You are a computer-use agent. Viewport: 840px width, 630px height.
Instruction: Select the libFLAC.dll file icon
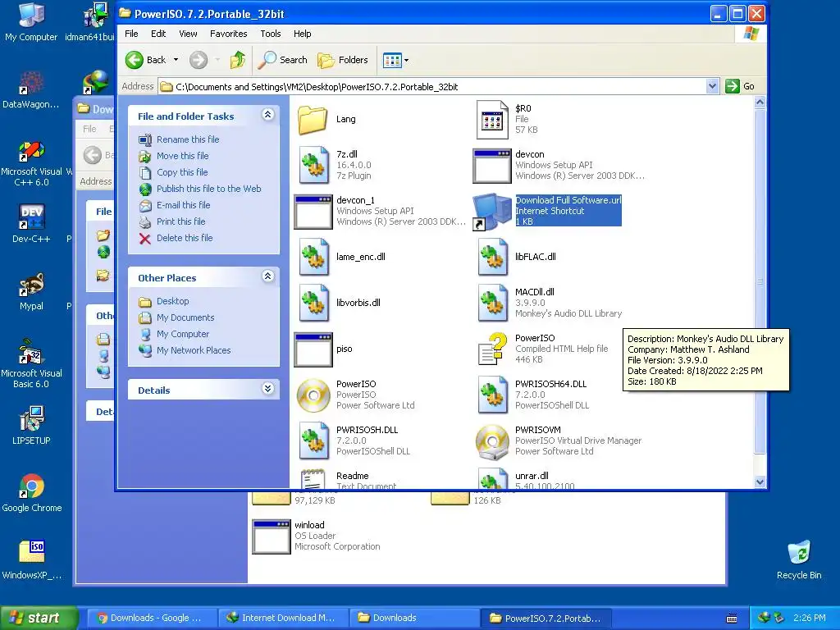[493, 257]
